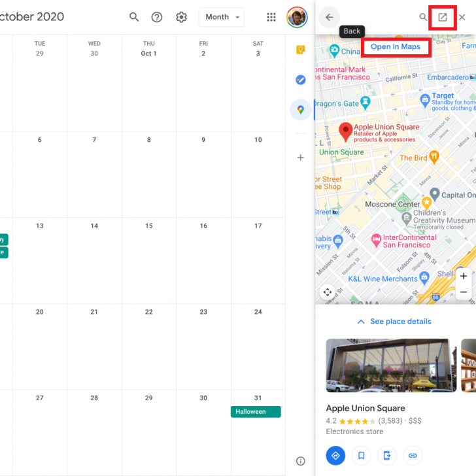Click the Union Square label on map
Screen dimensions: 476x476
[x=341, y=152]
